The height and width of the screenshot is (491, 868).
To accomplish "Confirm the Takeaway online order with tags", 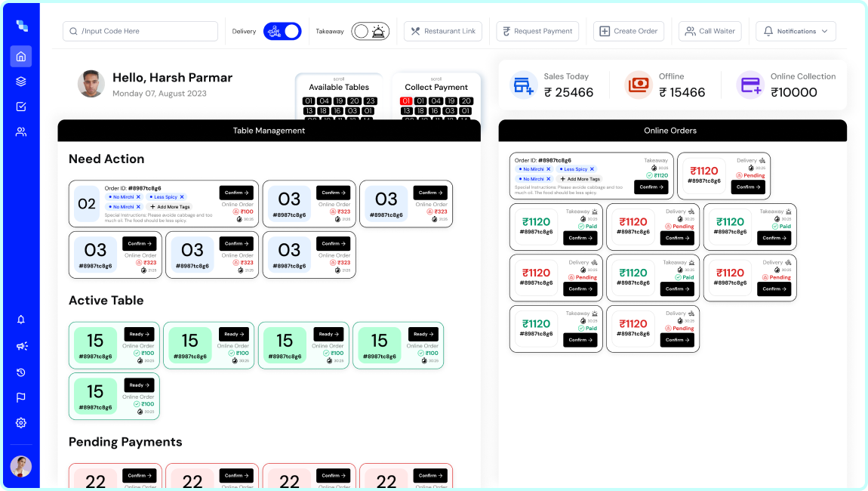I will coord(651,187).
